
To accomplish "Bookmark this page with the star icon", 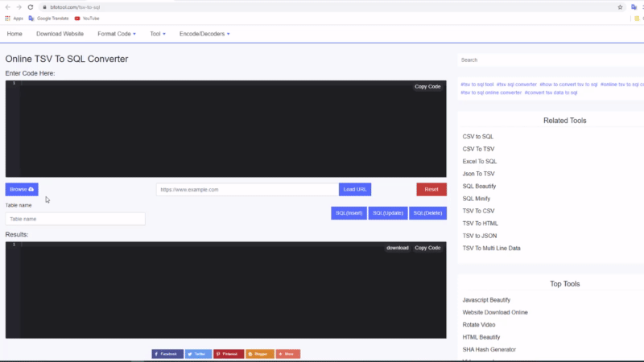I will pos(620,6).
